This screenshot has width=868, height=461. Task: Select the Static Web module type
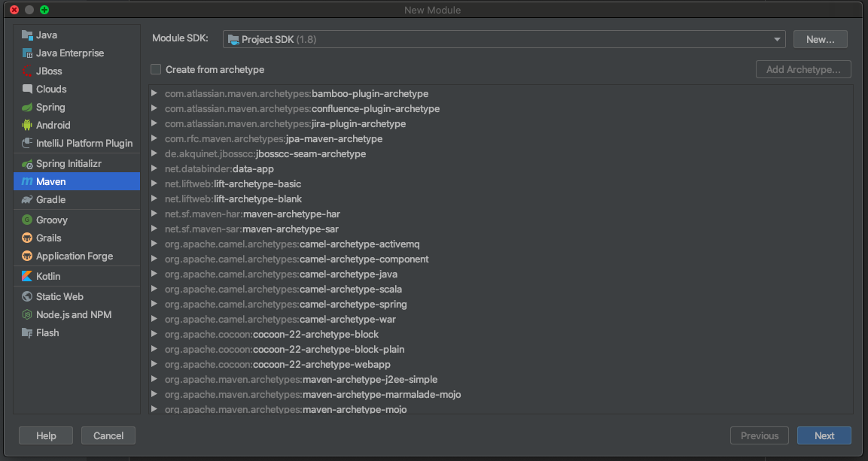pyautogui.click(x=76, y=297)
